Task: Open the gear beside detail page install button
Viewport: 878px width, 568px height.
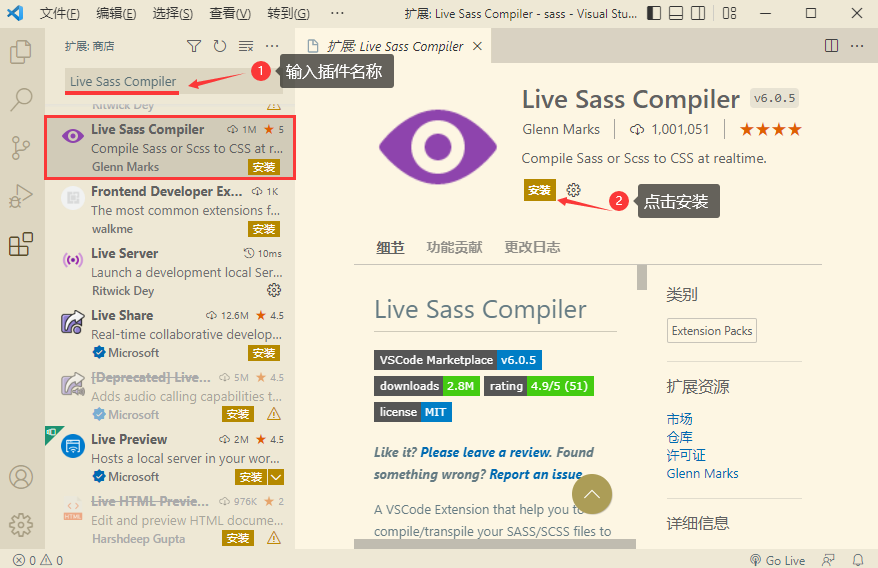Action: [x=573, y=190]
